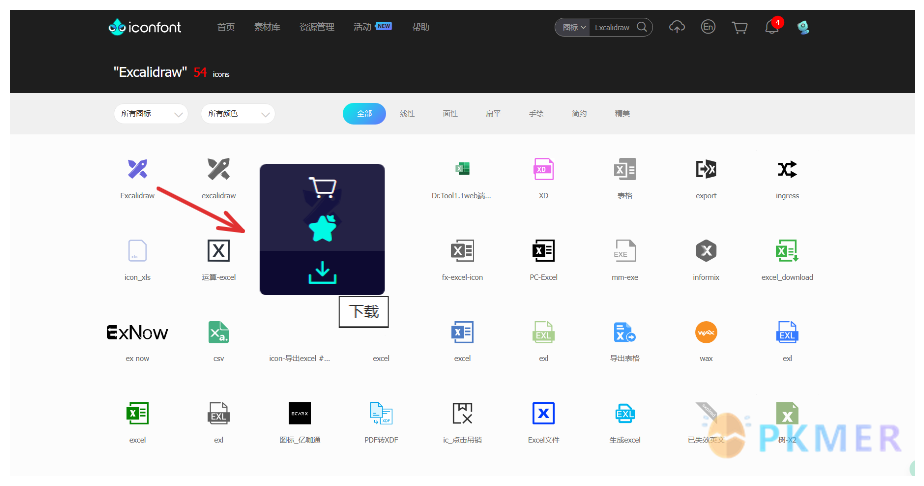
Task: Open 资源管理 in the top navigation
Action: [x=317, y=27]
